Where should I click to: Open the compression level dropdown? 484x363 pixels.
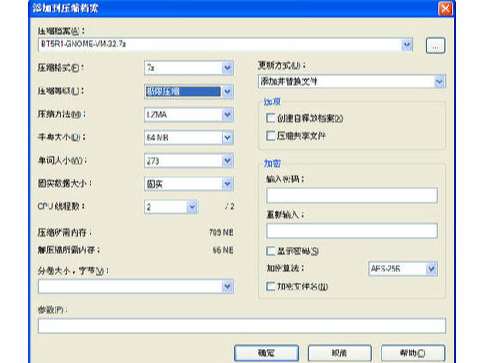point(227,91)
